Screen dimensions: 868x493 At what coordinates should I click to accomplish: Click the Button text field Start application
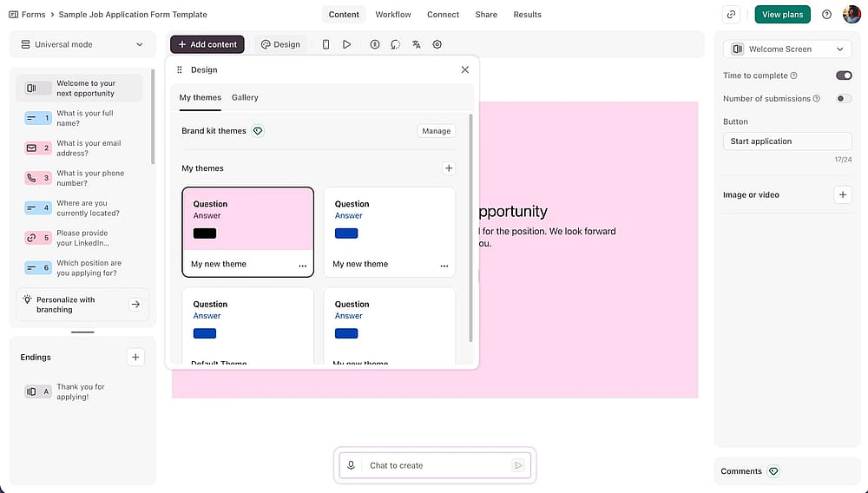point(787,141)
